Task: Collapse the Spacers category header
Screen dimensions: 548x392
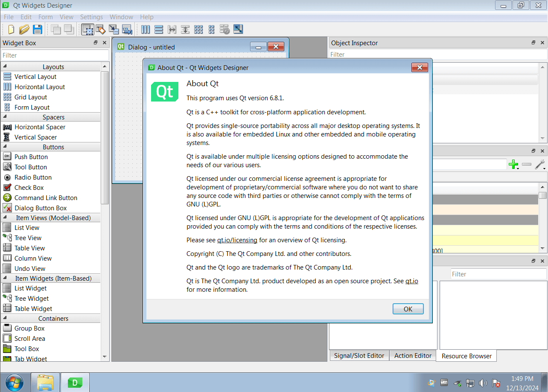Action: click(51, 117)
